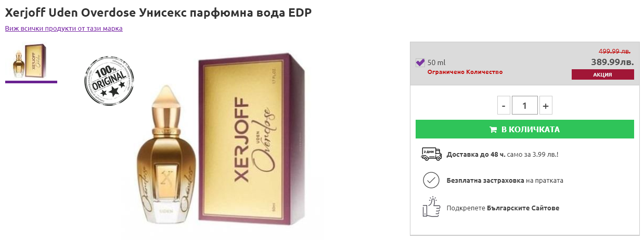The image size is (644, 240).
Task: Toggle the 50 ml size checkbox
Action: [x=420, y=62]
